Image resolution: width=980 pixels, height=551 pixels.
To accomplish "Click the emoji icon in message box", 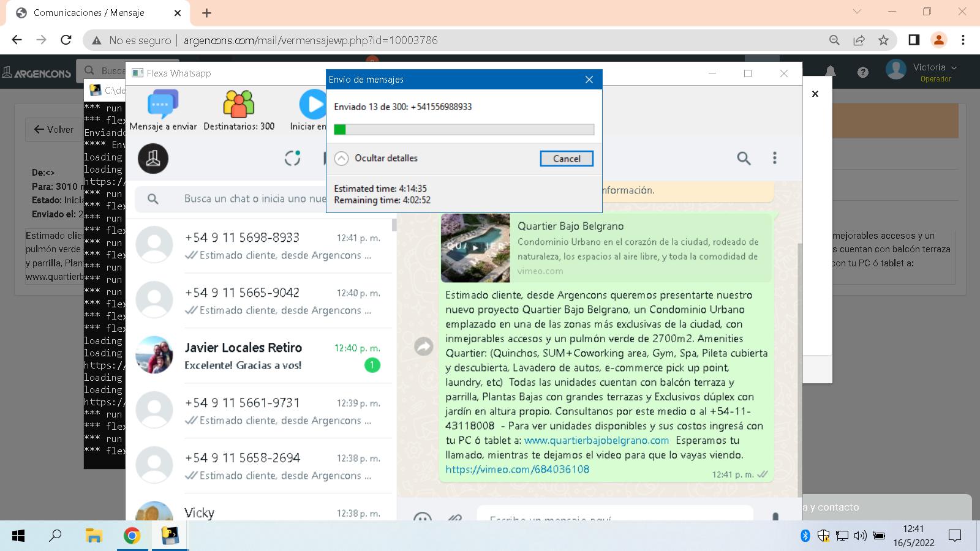I will point(423,517).
